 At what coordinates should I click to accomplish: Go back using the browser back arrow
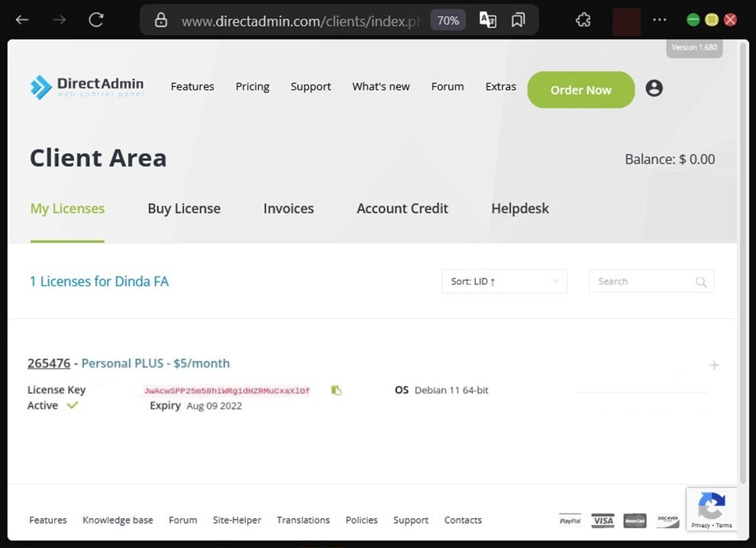point(22,20)
